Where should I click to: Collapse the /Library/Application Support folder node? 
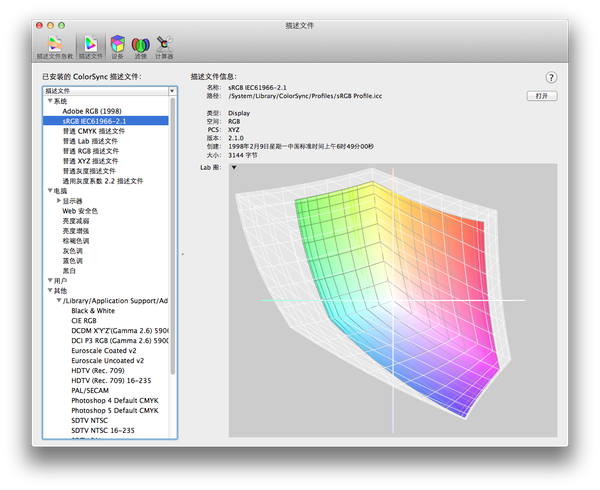pos(58,300)
